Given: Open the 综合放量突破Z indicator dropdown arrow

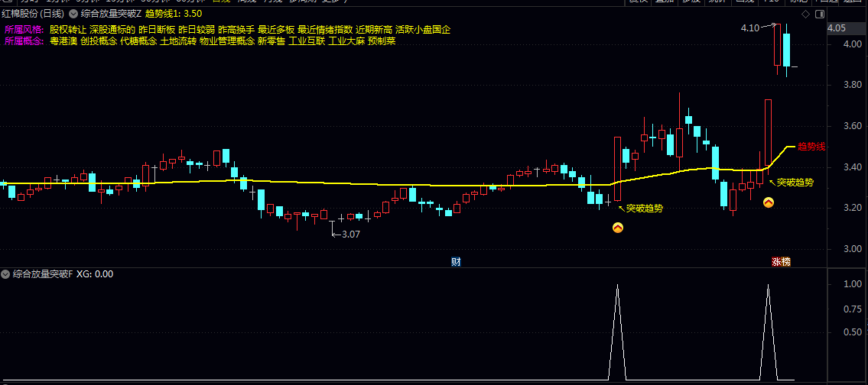Looking at the screenshot, I should coord(73,13).
